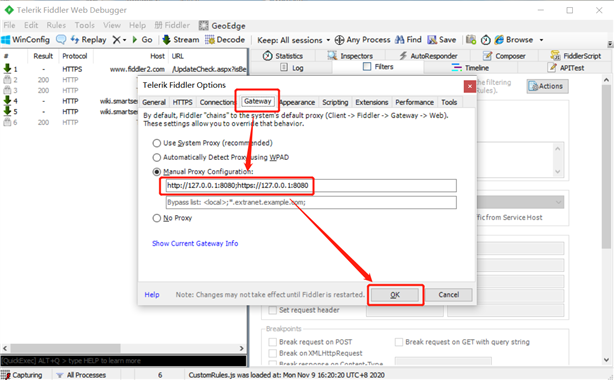The height and width of the screenshot is (380, 614).
Task: Click the Actions button in Filters
Action: coord(547,86)
